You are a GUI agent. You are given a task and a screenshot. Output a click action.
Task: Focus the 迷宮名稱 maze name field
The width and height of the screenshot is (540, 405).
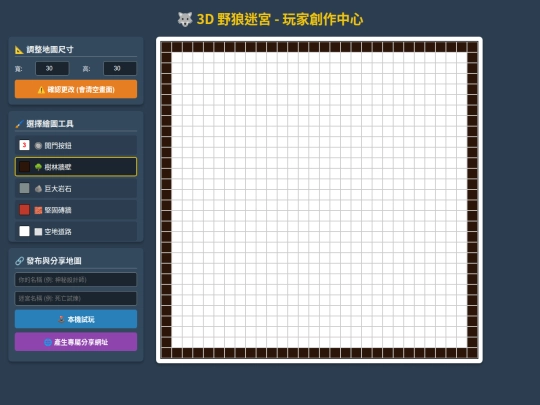(x=76, y=298)
